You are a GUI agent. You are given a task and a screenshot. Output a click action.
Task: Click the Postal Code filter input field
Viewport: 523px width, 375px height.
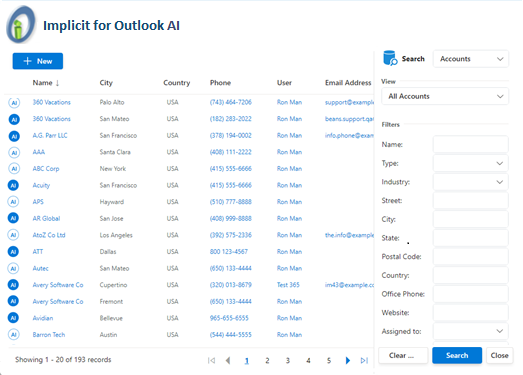tap(471, 257)
